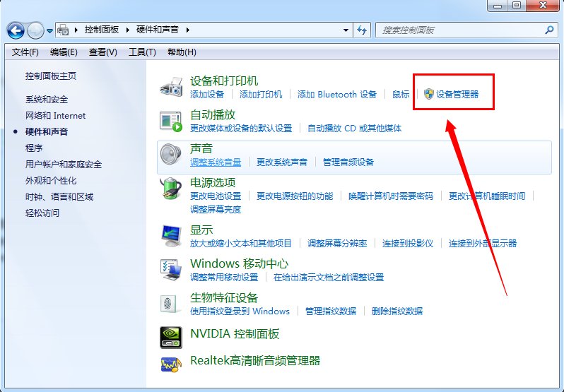Open the 文件(F) menu
Viewport: 564px width, 392px height.
[25, 52]
